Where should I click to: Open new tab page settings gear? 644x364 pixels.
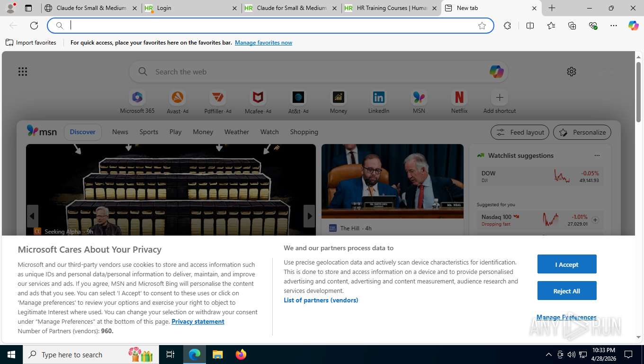pyautogui.click(x=572, y=72)
